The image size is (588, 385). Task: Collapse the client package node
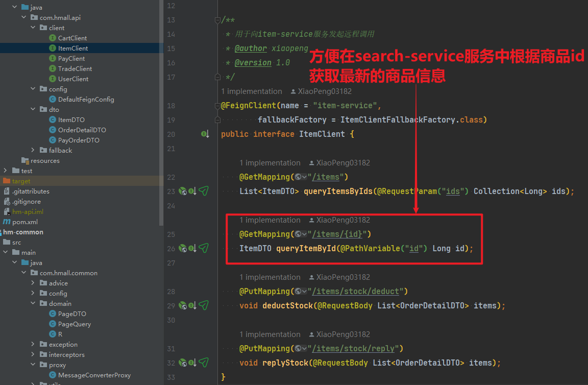[33, 28]
